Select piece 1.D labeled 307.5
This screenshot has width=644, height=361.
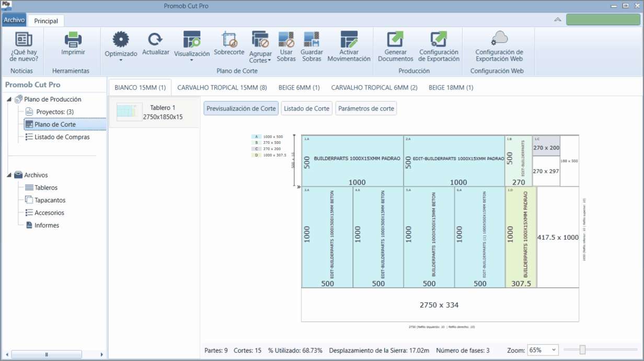coord(520,237)
